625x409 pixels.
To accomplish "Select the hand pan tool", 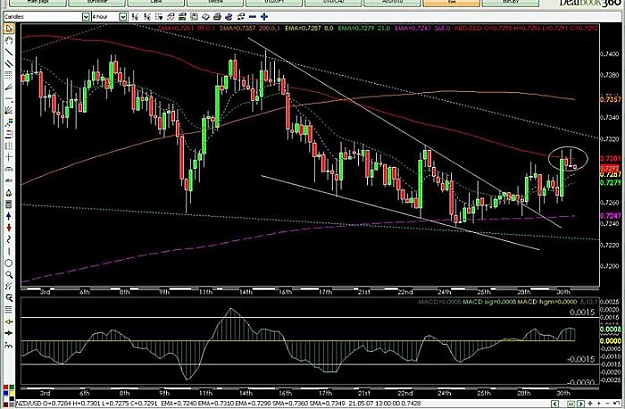I will tap(8, 41).
